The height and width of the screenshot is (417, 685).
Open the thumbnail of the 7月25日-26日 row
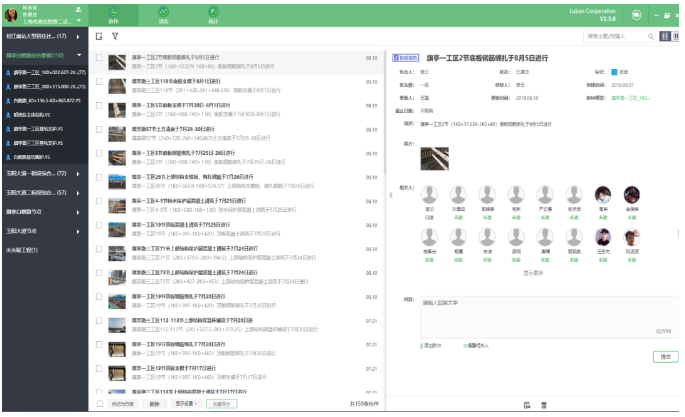click(117, 158)
